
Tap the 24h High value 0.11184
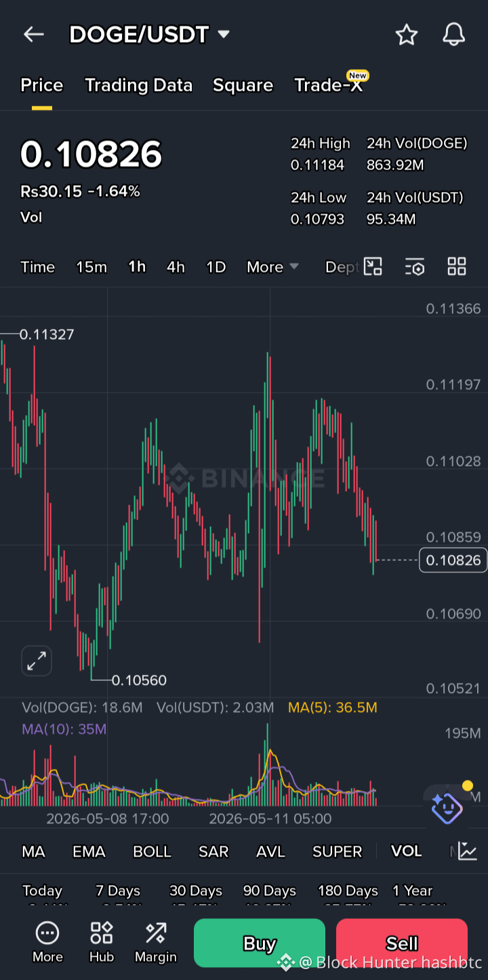[317, 165]
